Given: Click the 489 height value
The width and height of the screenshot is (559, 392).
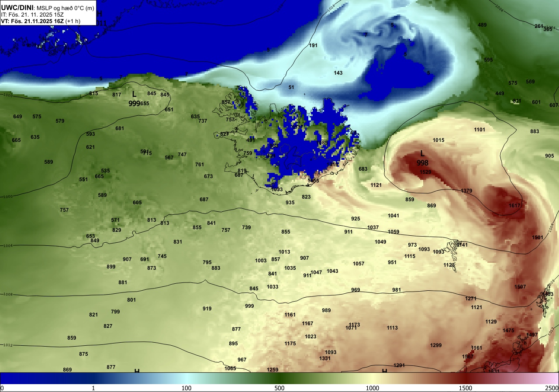Looking at the screenshot, I should pos(482,25).
